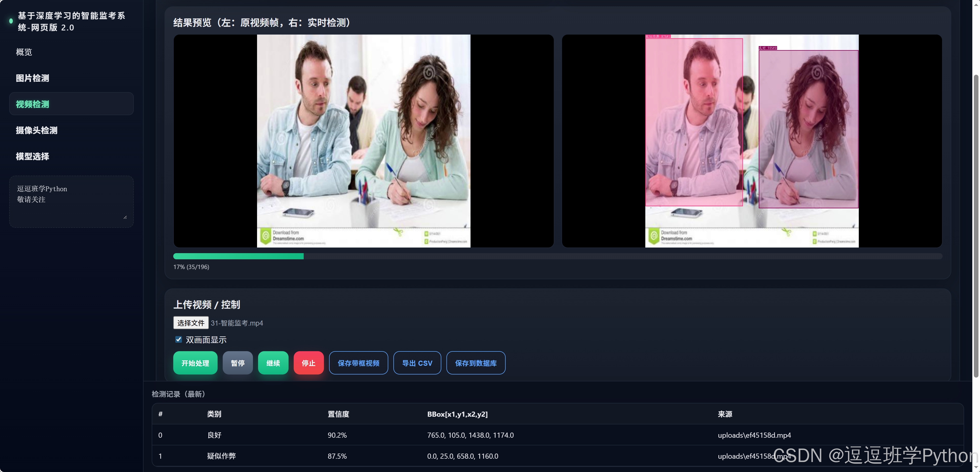Screen dimensions: 980x472
Task: Click the sidebar note text area
Action: coord(71,201)
